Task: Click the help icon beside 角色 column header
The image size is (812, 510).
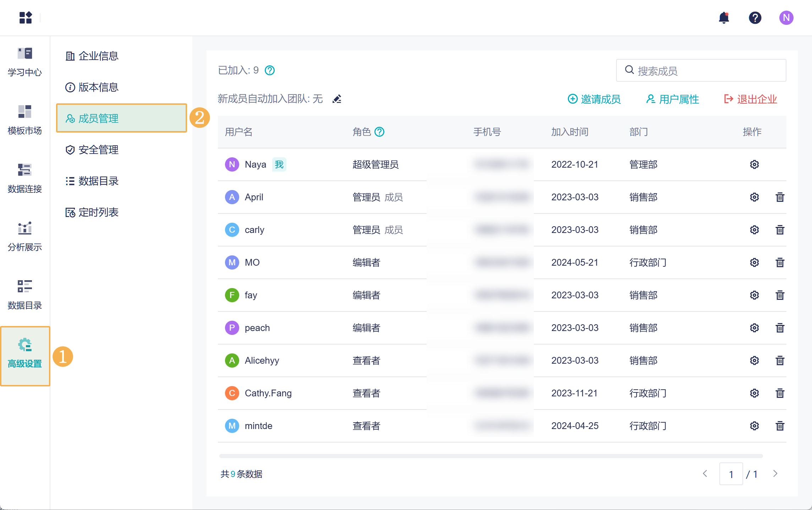Action: click(379, 132)
